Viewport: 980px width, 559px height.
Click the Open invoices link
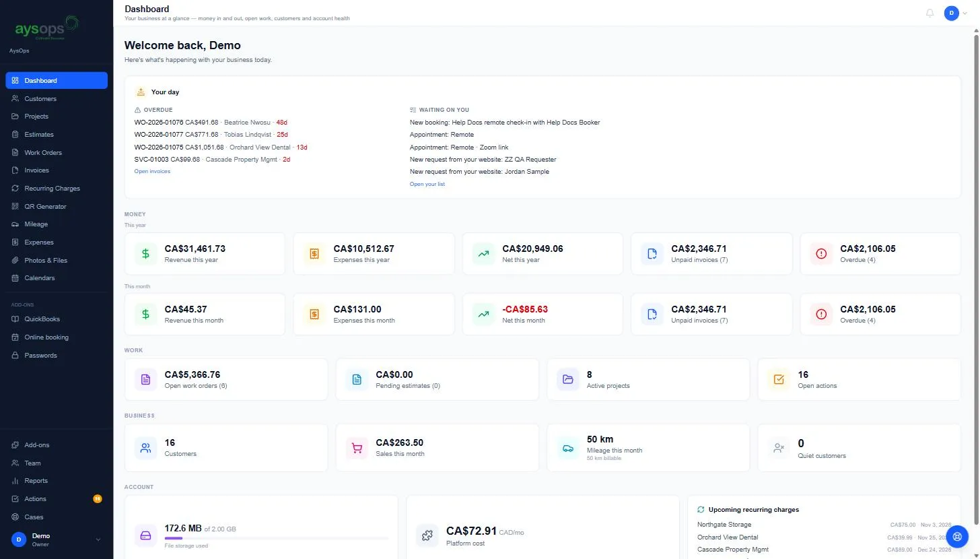152,172
